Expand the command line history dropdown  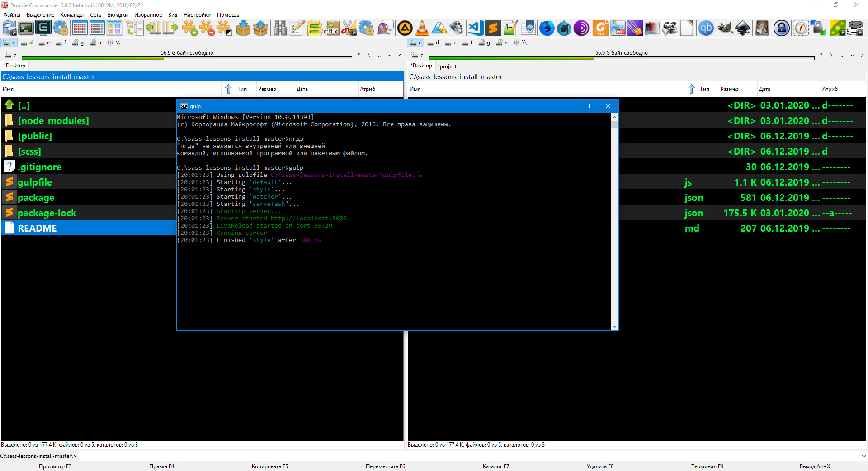click(x=863, y=456)
